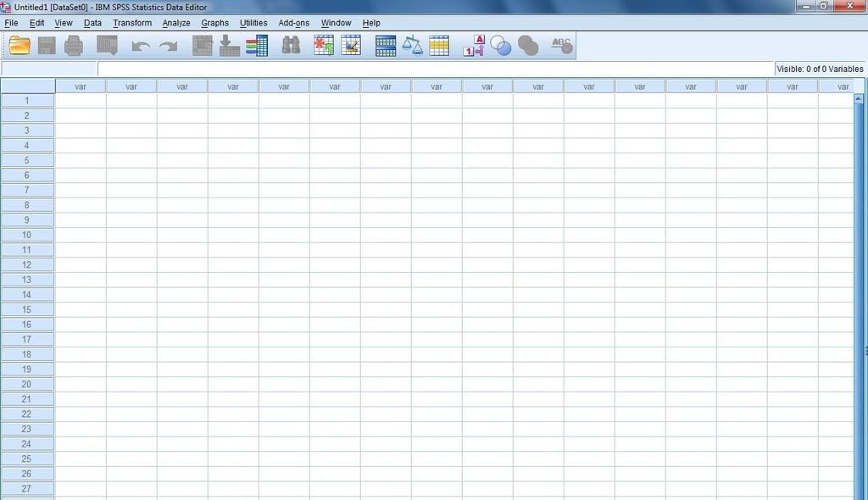Click the cell editor bar below the toolbar
The width and height of the screenshot is (868, 500).
click(x=437, y=69)
